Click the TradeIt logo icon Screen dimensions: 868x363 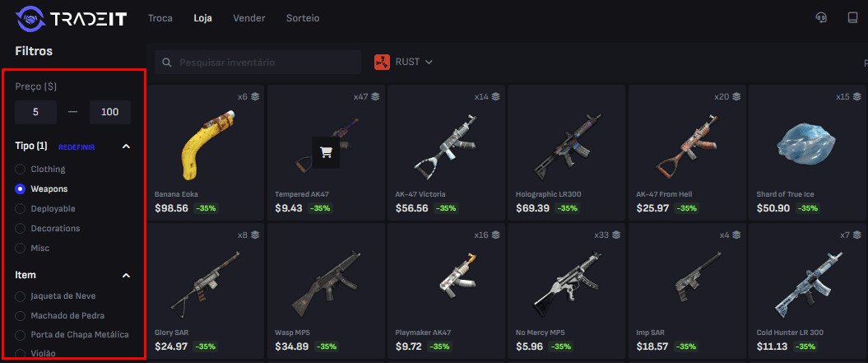[30, 18]
